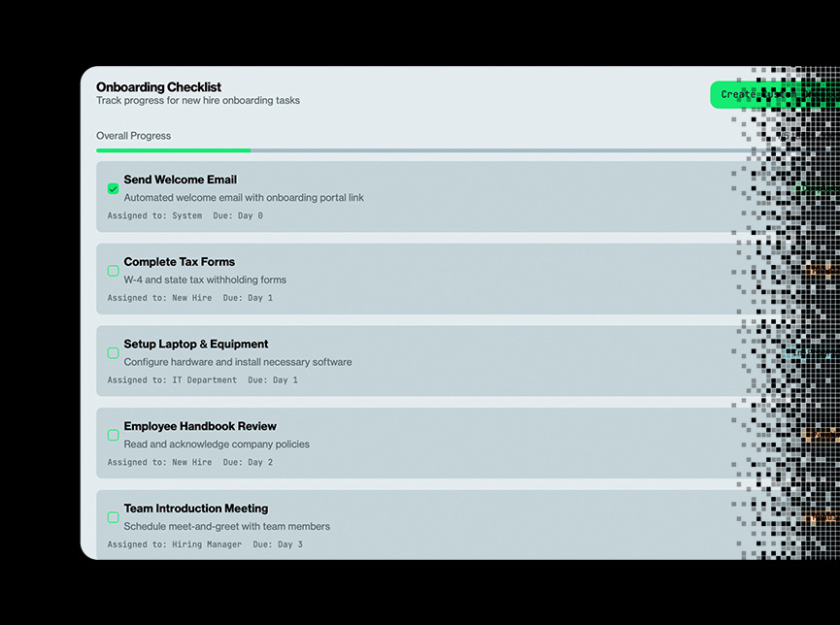Image resolution: width=840 pixels, height=625 pixels.
Task: Click 'Assigned to: IT Department' label
Action: [x=172, y=380]
